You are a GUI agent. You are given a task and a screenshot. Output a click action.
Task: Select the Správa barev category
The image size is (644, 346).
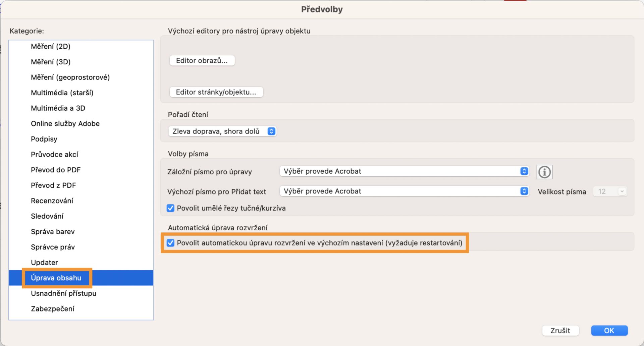coord(53,232)
